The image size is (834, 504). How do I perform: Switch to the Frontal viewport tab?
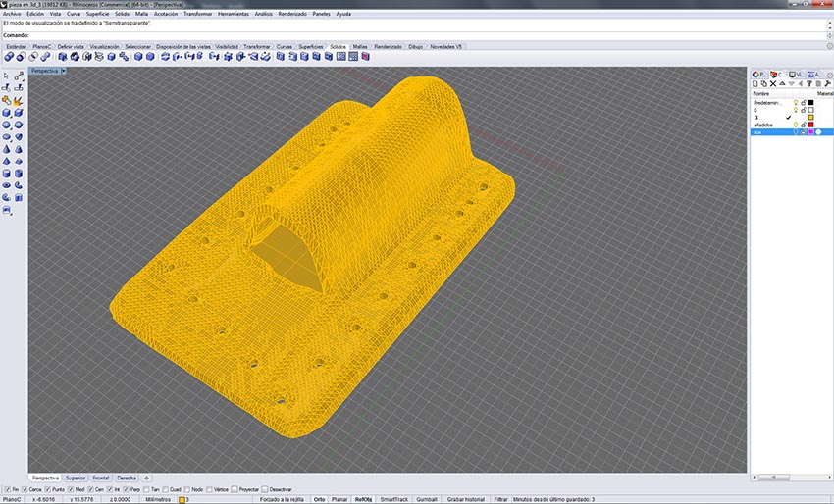(100, 478)
